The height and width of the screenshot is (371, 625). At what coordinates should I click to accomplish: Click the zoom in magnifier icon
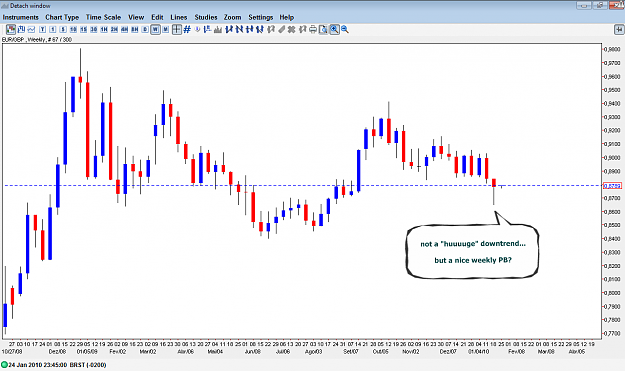point(334,29)
